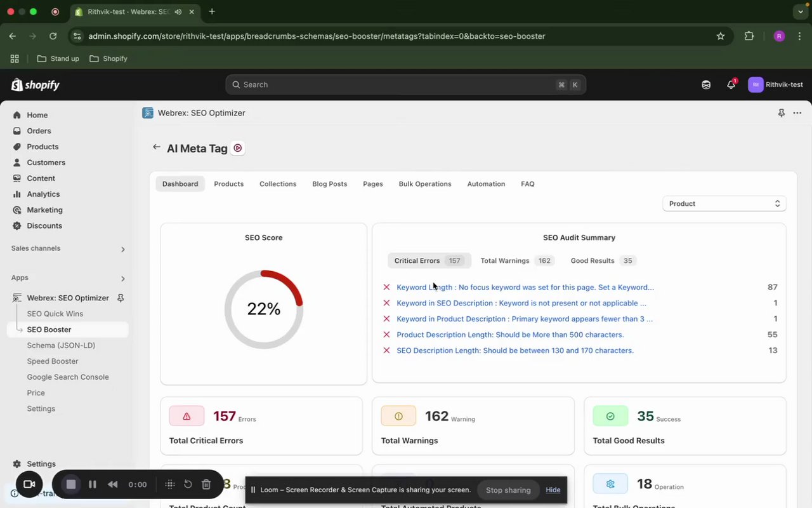
Task: Open the Product type dropdown
Action: pos(724,204)
